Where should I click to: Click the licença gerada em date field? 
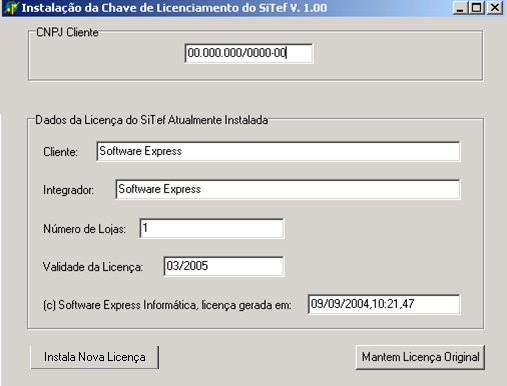[384, 304]
